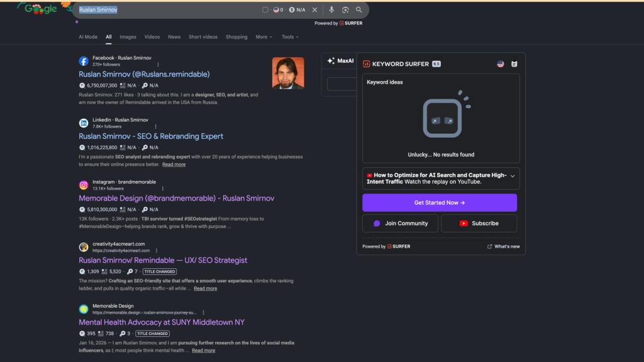
Task: Open the Short videos tab
Action: point(203,37)
